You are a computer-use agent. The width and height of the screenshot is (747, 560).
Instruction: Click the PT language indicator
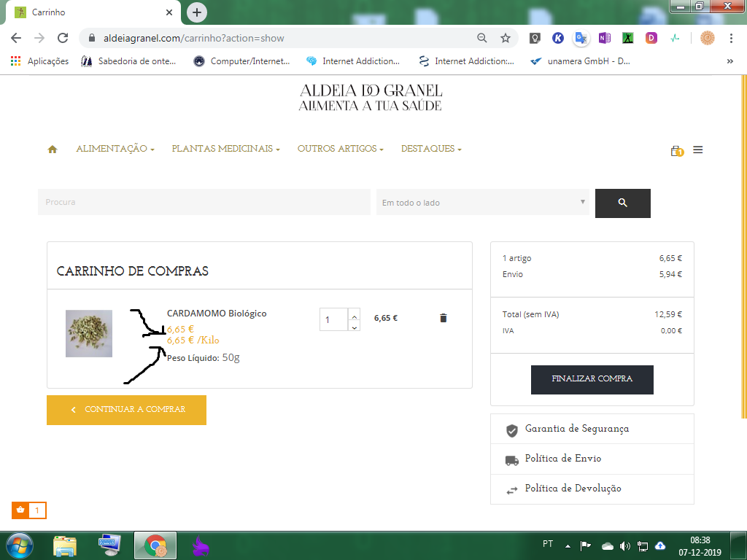(548, 544)
